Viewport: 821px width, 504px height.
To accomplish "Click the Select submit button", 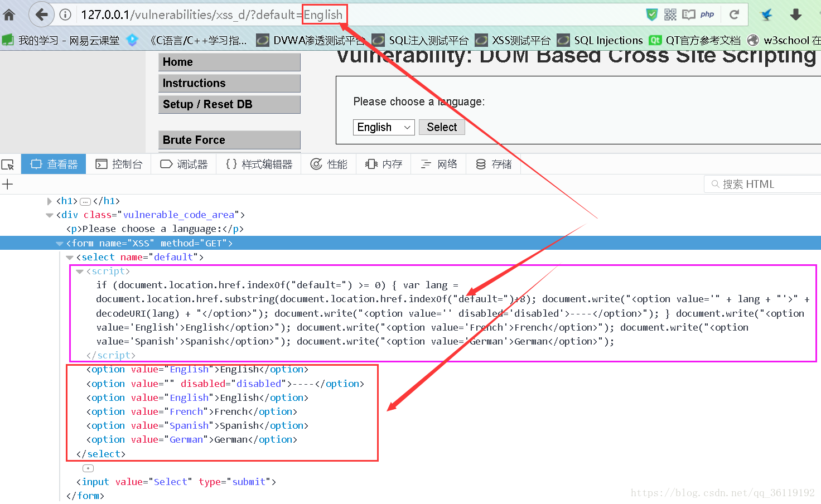I will pyautogui.click(x=442, y=127).
